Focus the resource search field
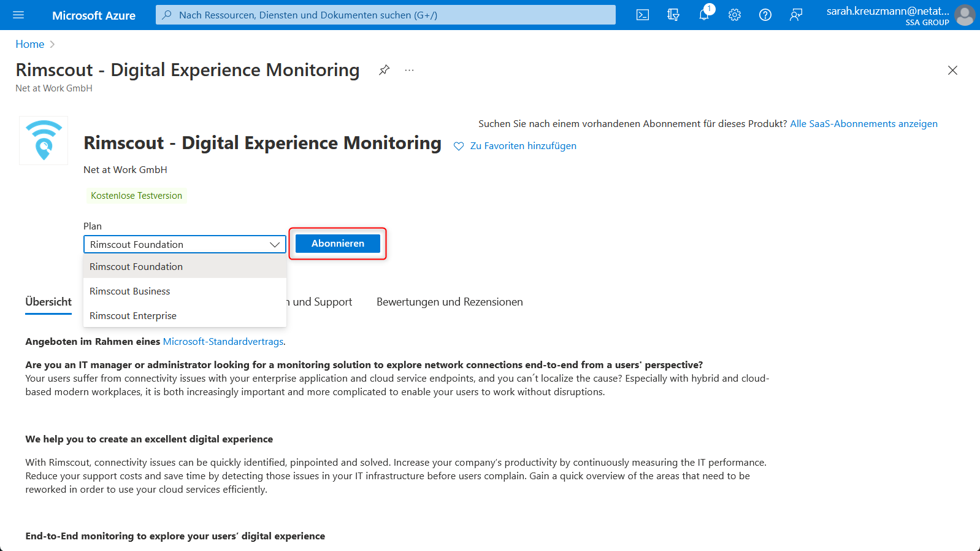This screenshot has height=551, width=980. 386,15
